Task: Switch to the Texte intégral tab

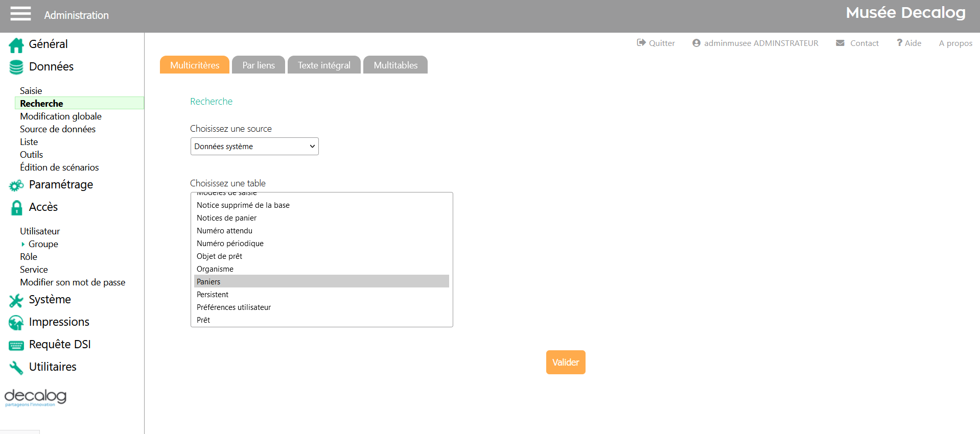Action: point(324,65)
